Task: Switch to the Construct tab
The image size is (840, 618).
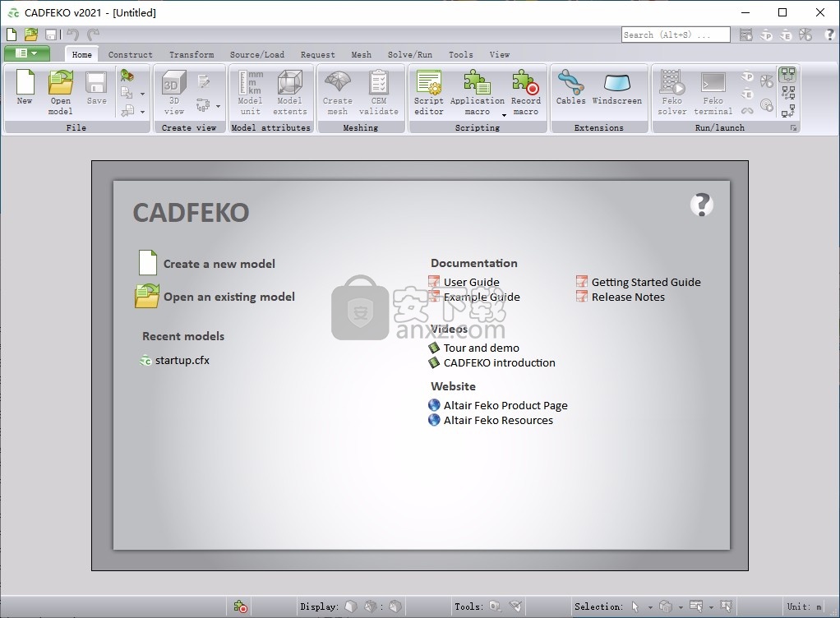Action: pos(130,54)
